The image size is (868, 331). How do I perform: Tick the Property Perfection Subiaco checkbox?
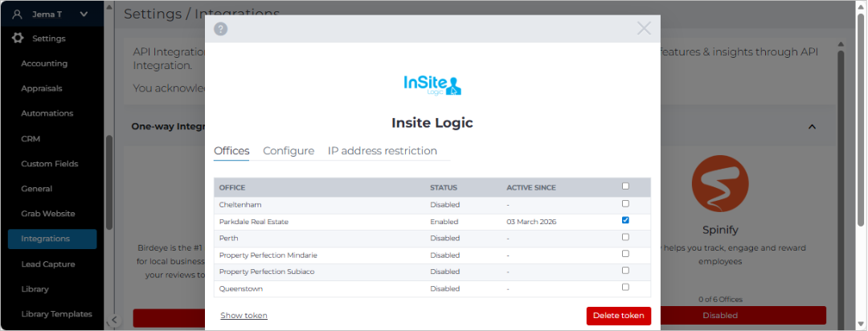625,271
